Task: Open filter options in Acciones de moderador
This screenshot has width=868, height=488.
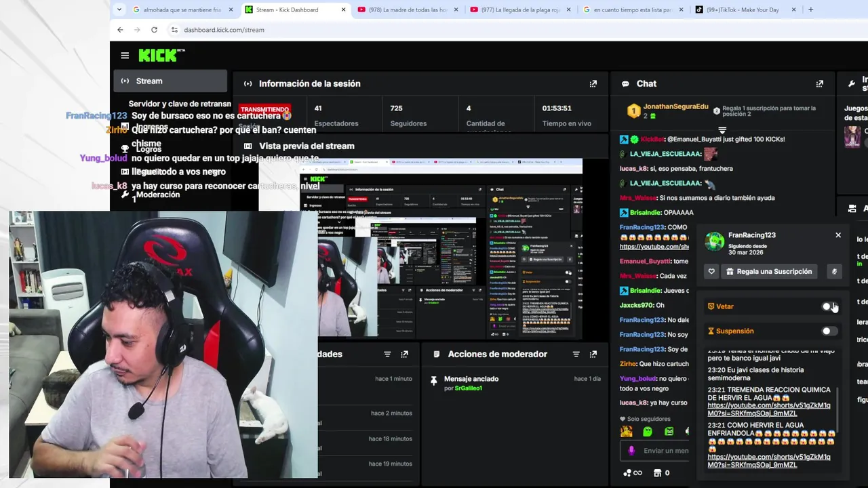Action: (x=576, y=354)
